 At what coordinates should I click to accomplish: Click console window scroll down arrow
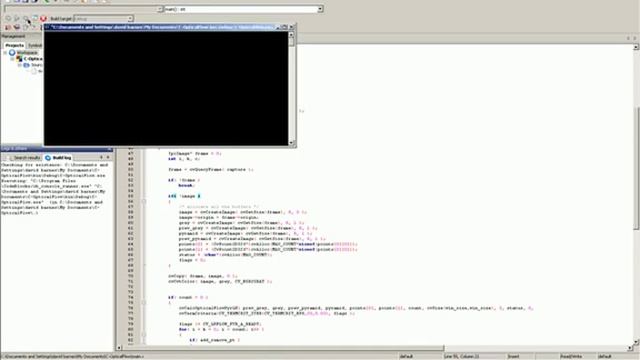click(x=291, y=142)
